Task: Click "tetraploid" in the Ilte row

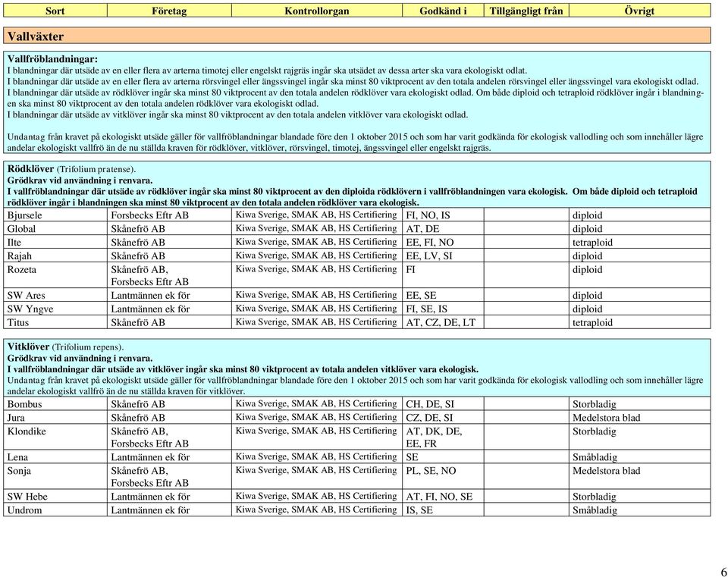Action: pyautogui.click(x=592, y=243)
